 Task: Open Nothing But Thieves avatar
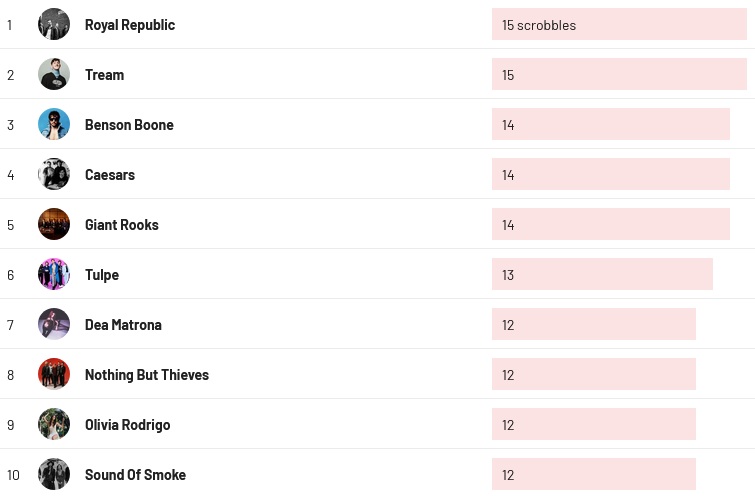coord(54,375)
